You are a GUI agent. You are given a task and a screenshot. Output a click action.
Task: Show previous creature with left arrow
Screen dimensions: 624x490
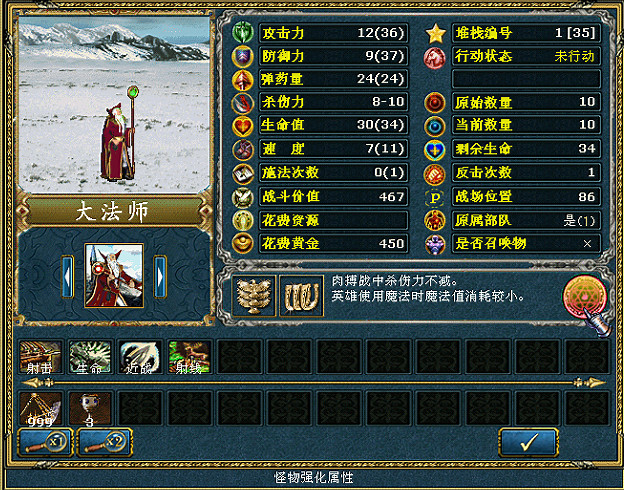click(67, 277)
